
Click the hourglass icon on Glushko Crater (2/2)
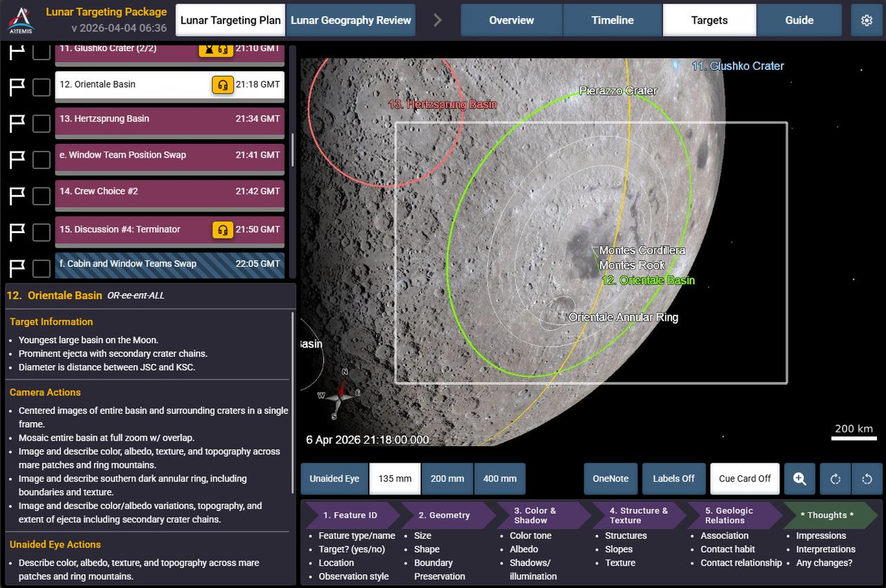pyautogui.click(x=209, y=48)
